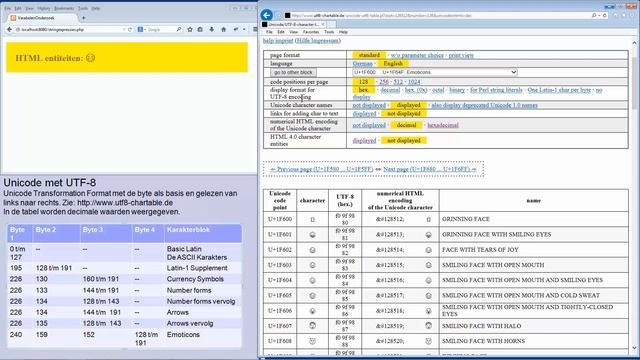This screenshot has width=640, height=360.
Task: Click 'FACE WITH TEARS OF JOY' cell
Action: click(533, 250)
